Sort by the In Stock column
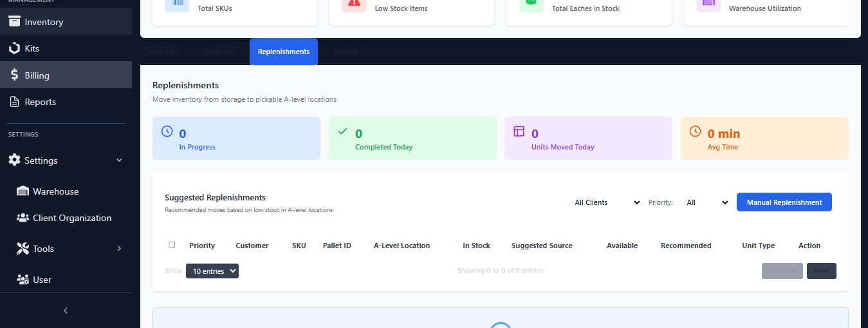 click(x=476, y=246)
